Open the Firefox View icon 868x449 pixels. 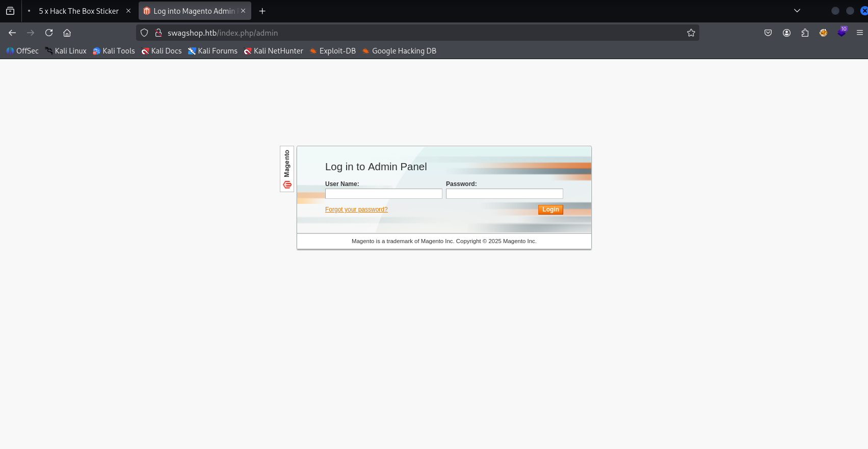[x=10, y=11]
